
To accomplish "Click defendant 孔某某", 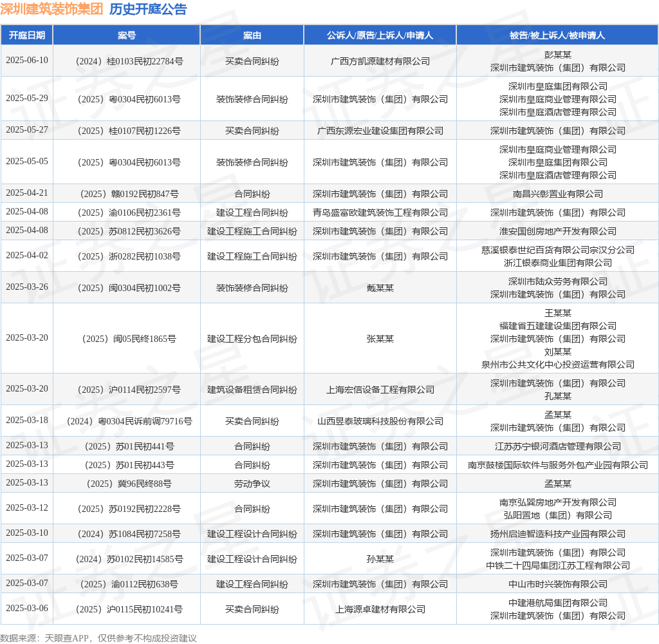I will click(558, 396).
